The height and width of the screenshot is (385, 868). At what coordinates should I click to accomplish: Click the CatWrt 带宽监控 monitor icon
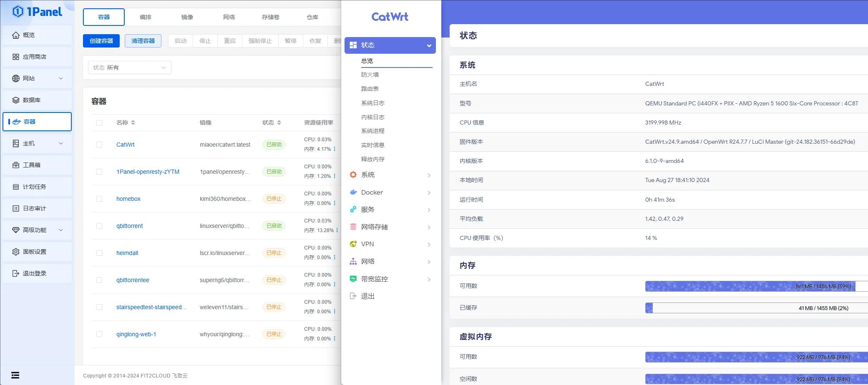pyautogui.click(x=353, y=279)
